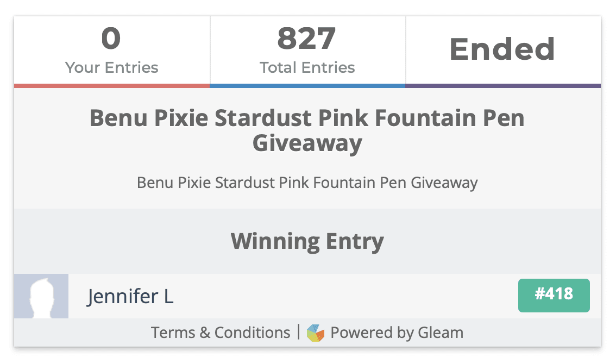
Task: Click the winner name Jennifer L
Action: [x=130, y=297]
